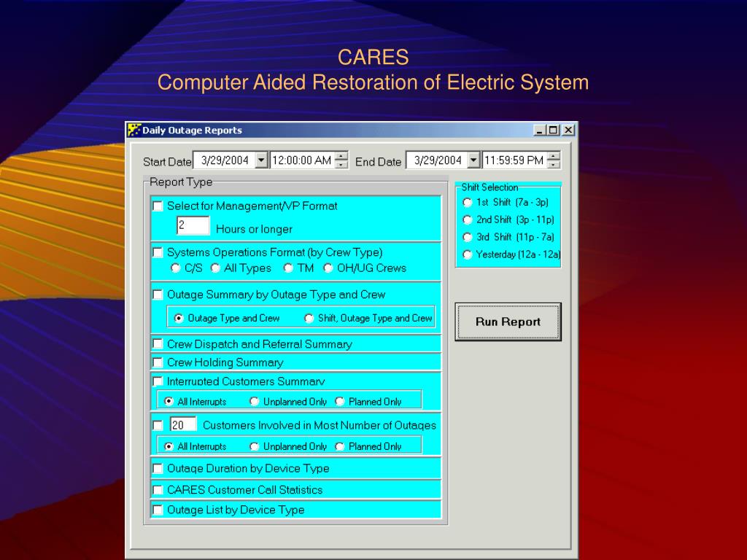Screen dimensions: 747x560
Task: Select the C/S crew type radio
Action: tap(175, 268)
